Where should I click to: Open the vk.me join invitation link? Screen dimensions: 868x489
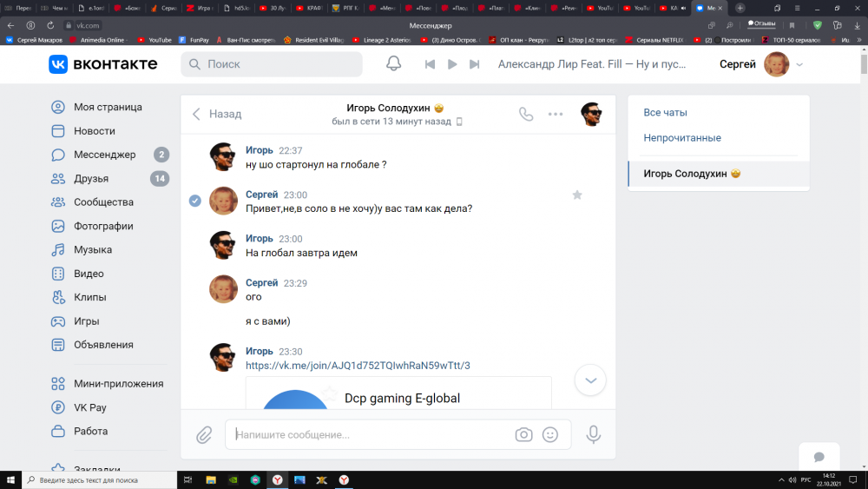(358, 366)
